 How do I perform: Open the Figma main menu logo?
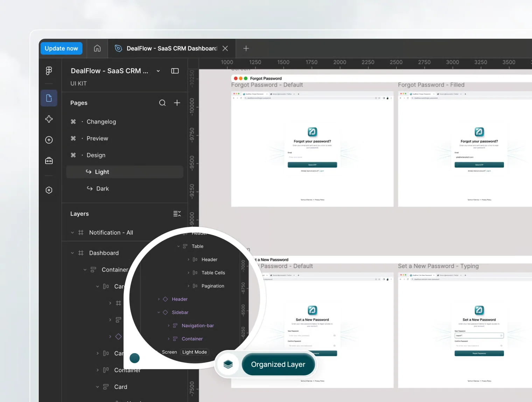click(49, 71)
